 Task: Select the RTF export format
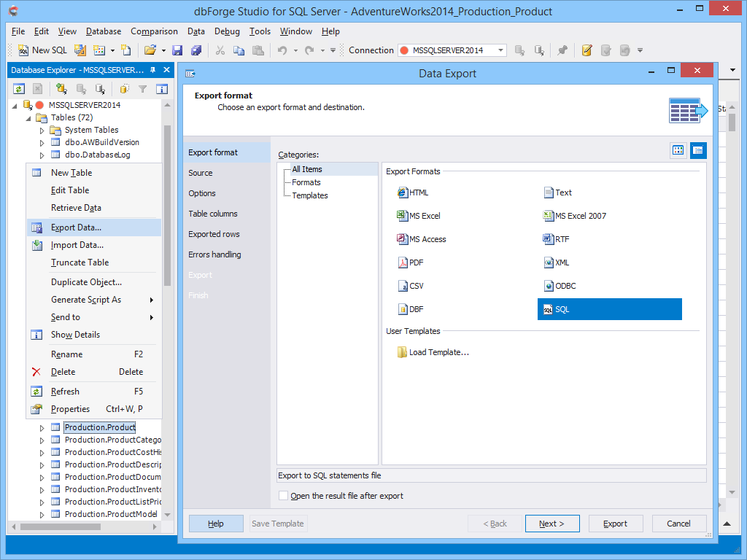point(556,239)
